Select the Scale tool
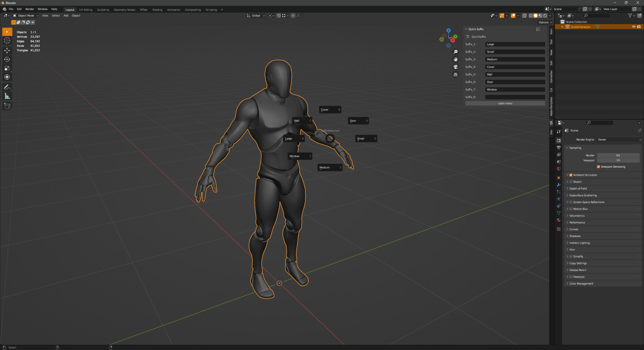644x350 pixels. pyautogui.click(x=7, y=68)
